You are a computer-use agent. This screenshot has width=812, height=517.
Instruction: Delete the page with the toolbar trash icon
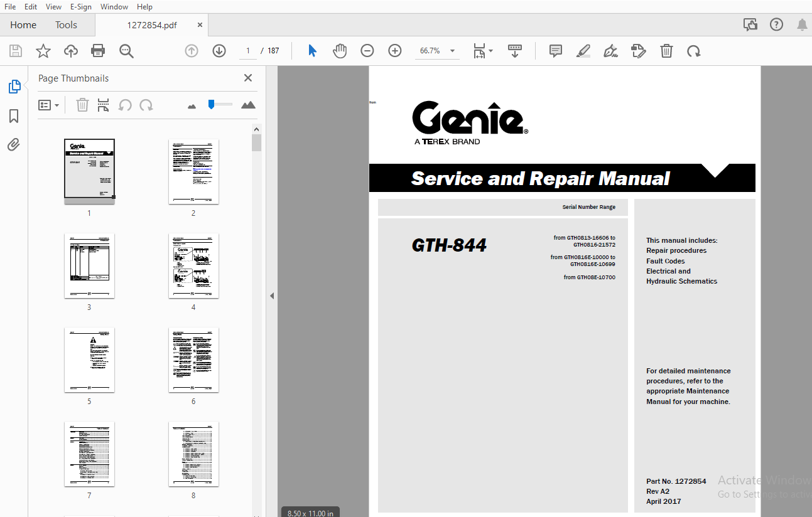[x=666, y=51]
